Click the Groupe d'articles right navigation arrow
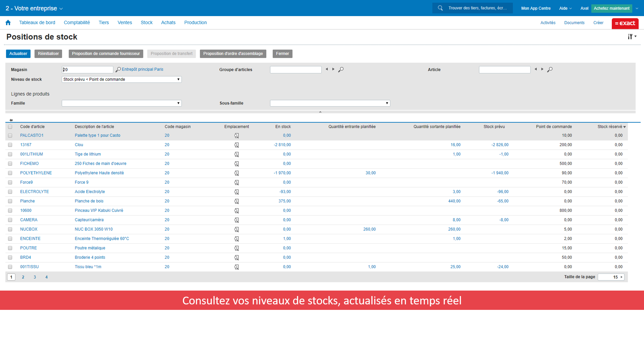 (333, 69)
